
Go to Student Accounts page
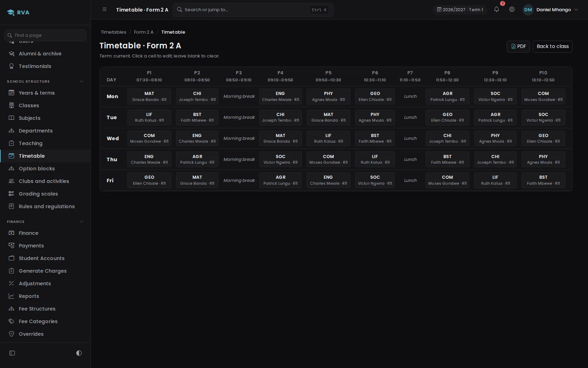click(x=45, y=258)
